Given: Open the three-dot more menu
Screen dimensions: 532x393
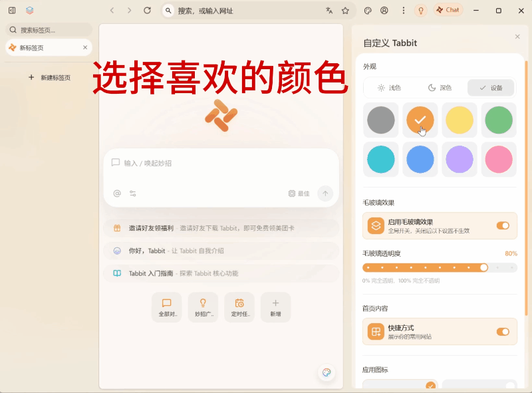Looking at the screenshot, I should [x=404, y=11].
